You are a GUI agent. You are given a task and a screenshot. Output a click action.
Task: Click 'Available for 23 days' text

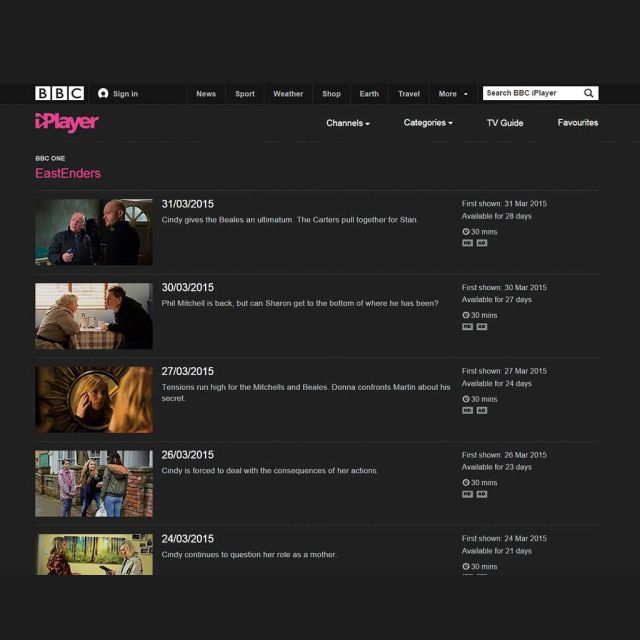point(497,467)
